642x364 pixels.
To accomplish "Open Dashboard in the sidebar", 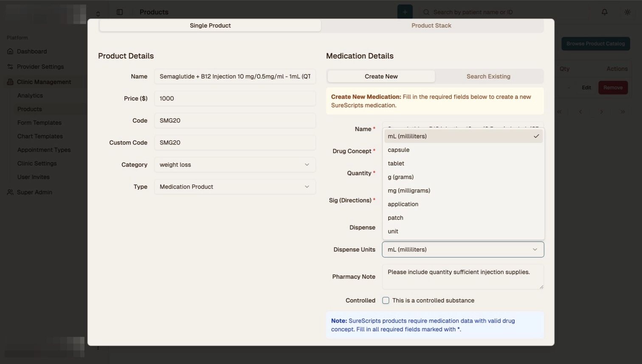I will [x=32, y=51].
